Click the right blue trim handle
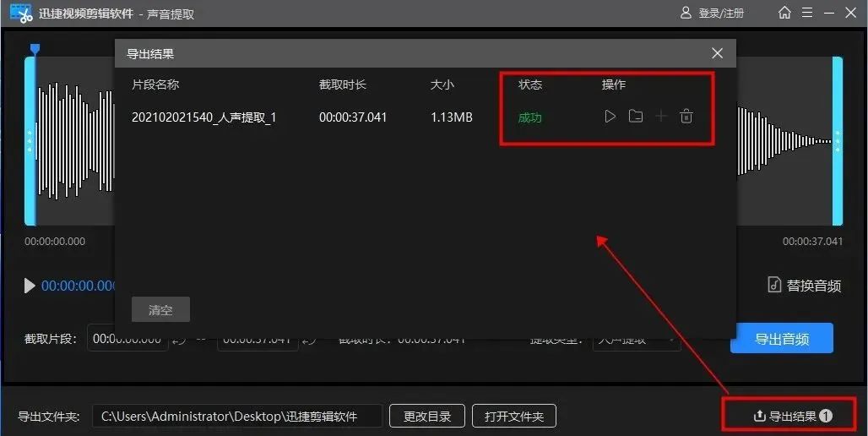 click(x=838, y=141)
